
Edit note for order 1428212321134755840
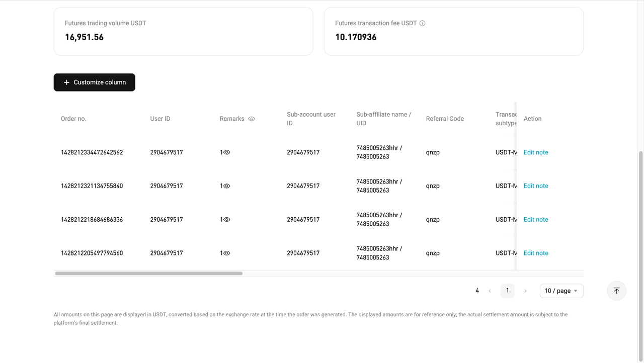pos(535,186)
